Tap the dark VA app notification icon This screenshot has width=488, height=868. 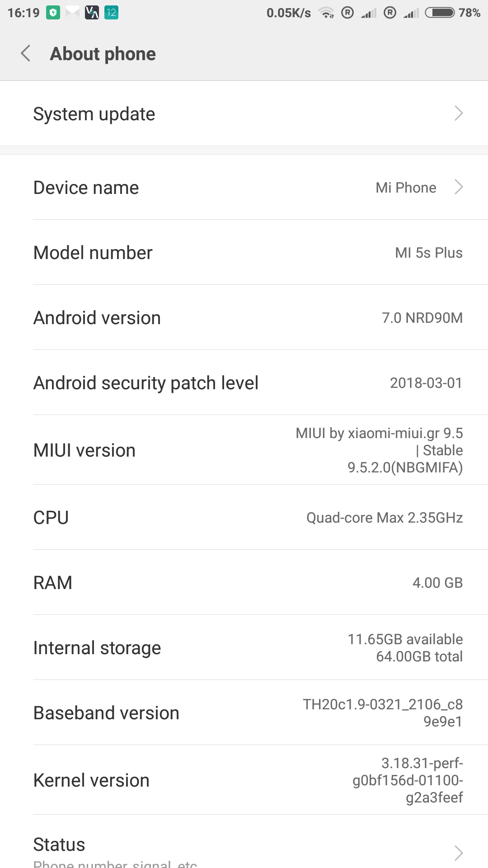(x=92, y=13)
